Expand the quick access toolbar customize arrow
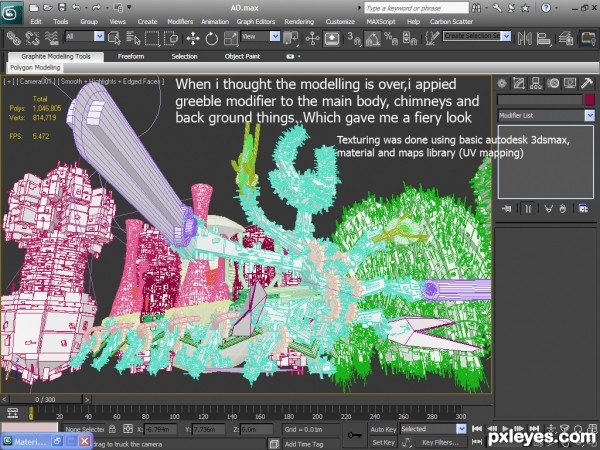Image resolution: width=600 pixels, height=450 pixels. (129, 7)
